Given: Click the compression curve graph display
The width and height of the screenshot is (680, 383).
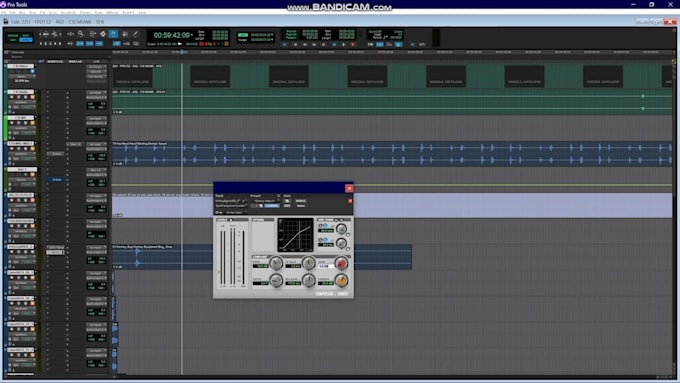Looking at the screenshot, I should point(295,235).
